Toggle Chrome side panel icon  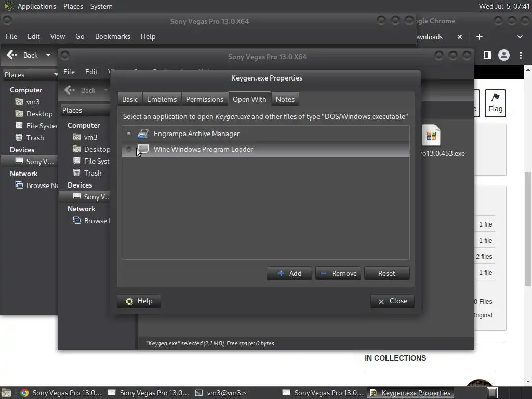click(487, 55)
